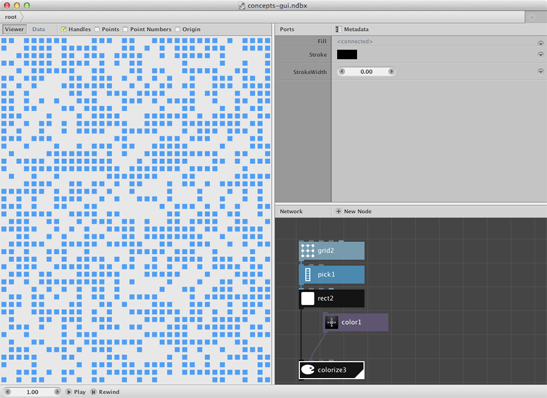Select the grid2 node label

click(x=325, y=250)
